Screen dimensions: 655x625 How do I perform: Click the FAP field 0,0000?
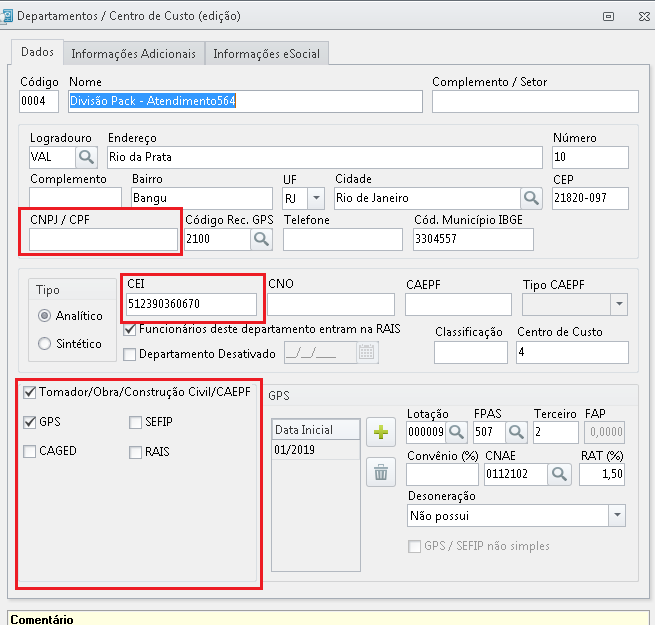tap(605, 432)
